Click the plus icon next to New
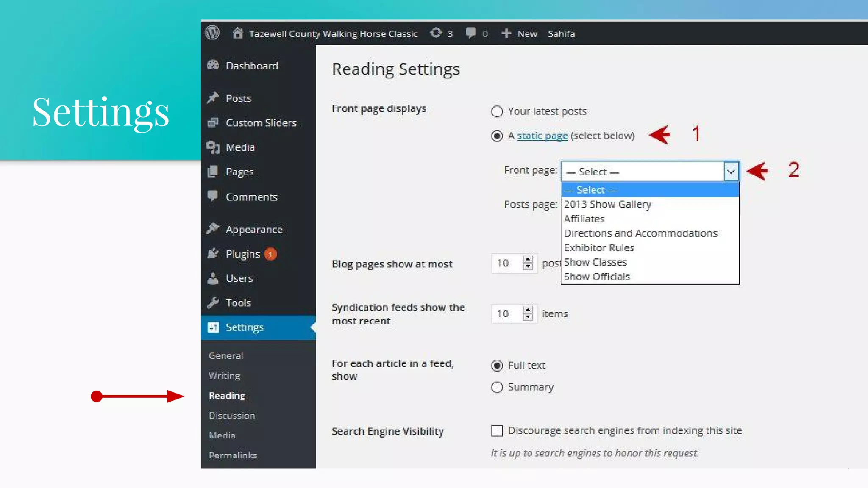 click(x=506, y=33)
